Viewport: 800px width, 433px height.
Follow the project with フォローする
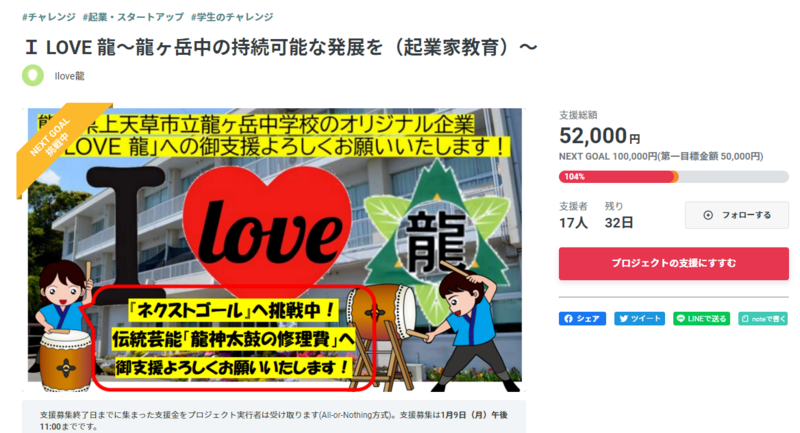737,215
